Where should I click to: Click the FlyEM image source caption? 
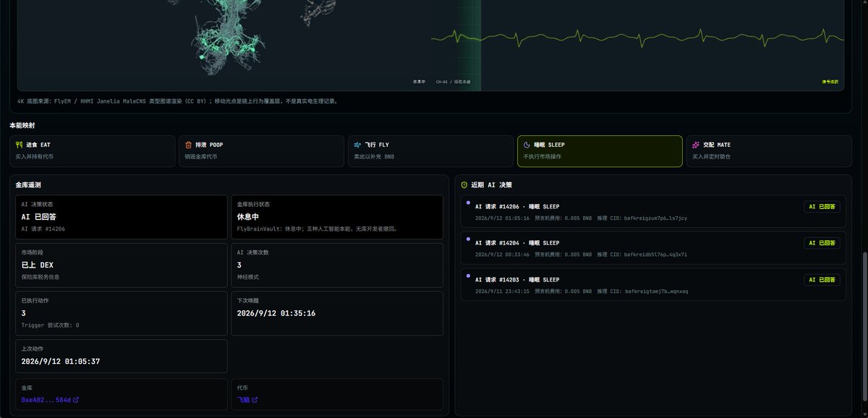[177, 101]
